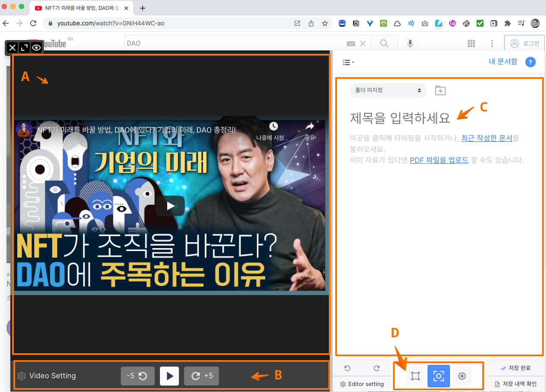The width and height of the screenshot is (546, 392).
Task: Click the voice search microphone
Action: (x=410, y=44)
